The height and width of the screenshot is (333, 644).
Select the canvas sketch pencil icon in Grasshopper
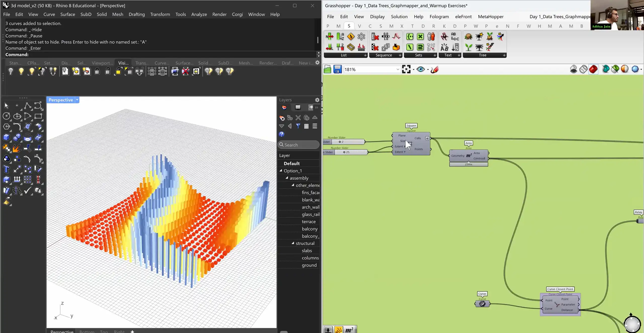(435, 70)
